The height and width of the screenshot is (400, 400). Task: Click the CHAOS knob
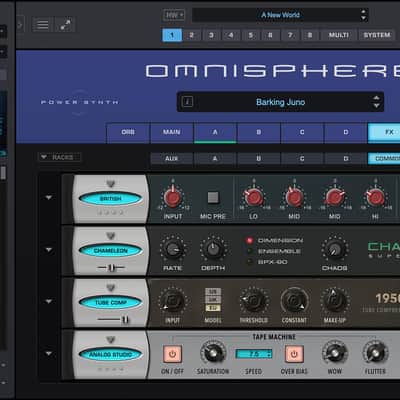click(335, 249)
